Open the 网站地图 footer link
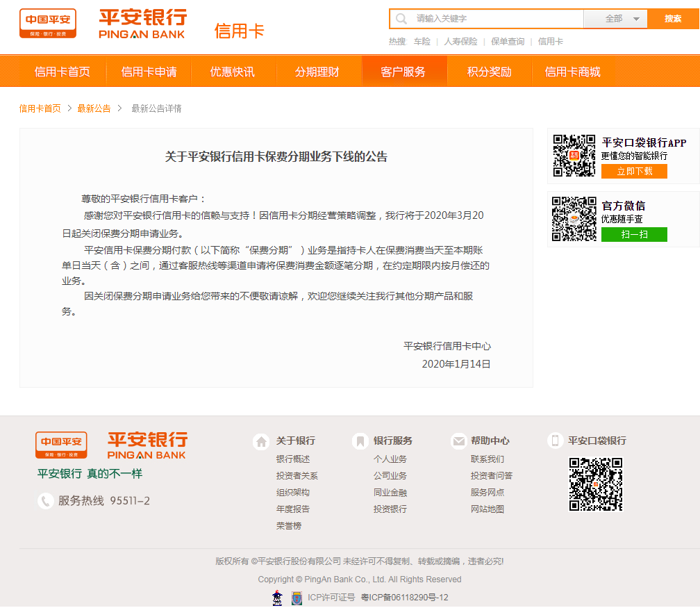The width and height of the screenshot is (700, 608). click(487, 509)
